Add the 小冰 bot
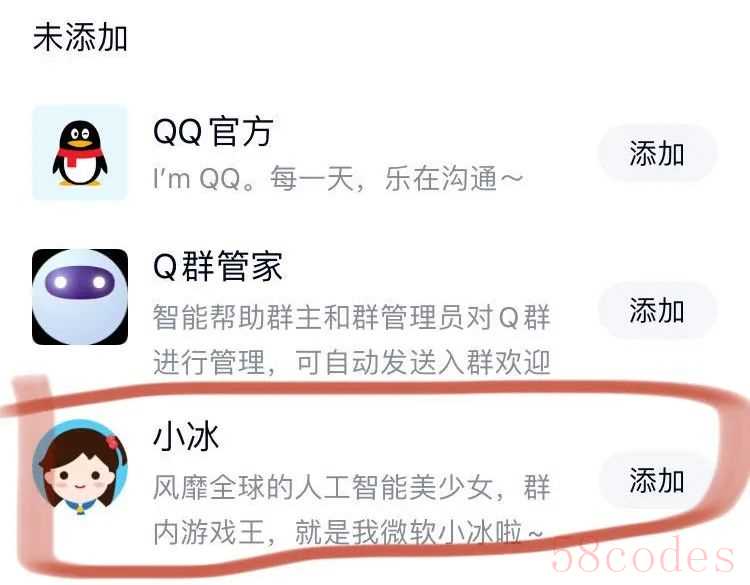Screen dimensions: 750x585 (657, 480)
